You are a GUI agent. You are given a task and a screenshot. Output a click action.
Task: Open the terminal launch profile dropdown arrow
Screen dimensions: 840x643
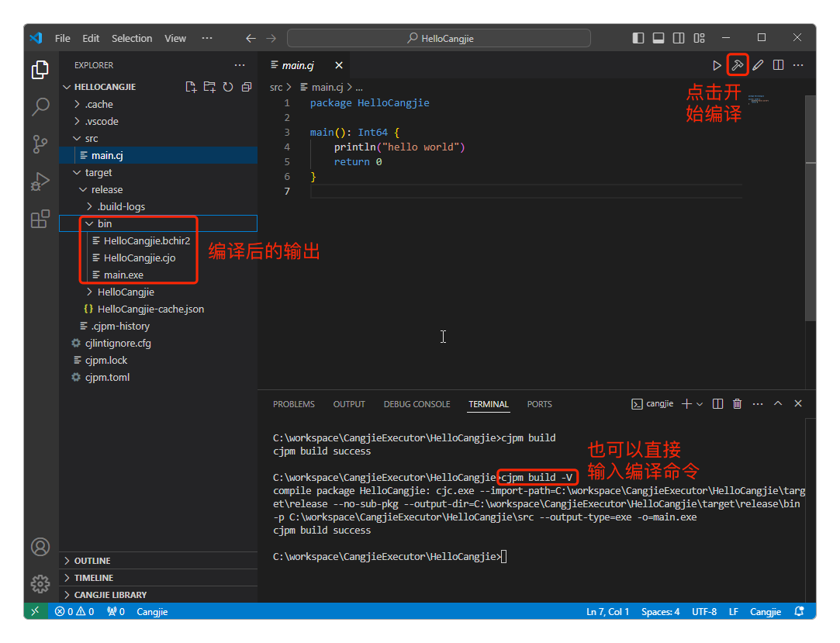pos(700,404)
